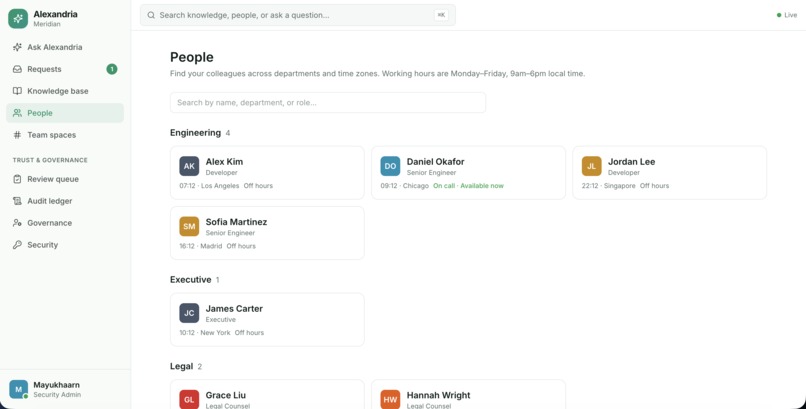This screenshot has height=409, width=806.
Task: Click the Mayukhaarn user avatar
Action: point(19,389)
